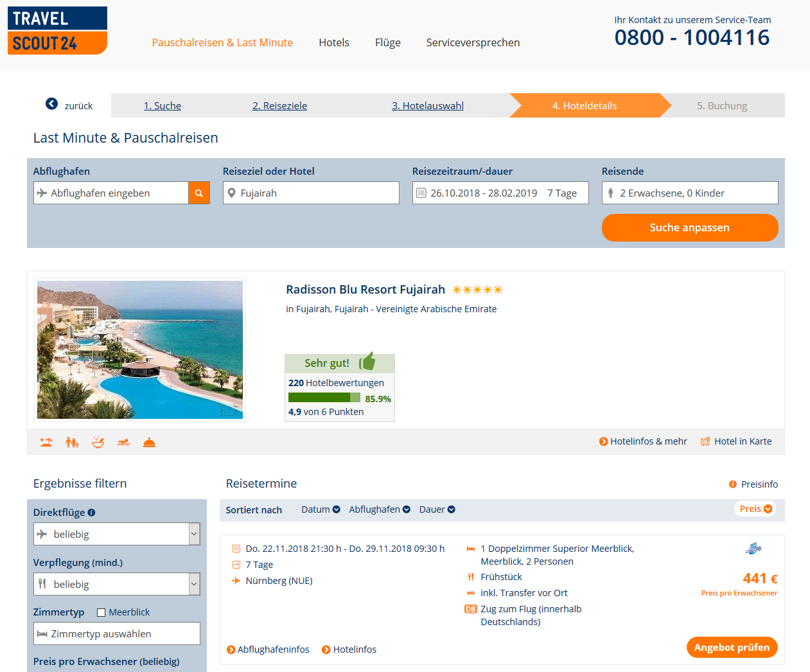Screen dimensions: 810x672
Task: Click the zurück back arrow icon
Action: click(52, 104)
